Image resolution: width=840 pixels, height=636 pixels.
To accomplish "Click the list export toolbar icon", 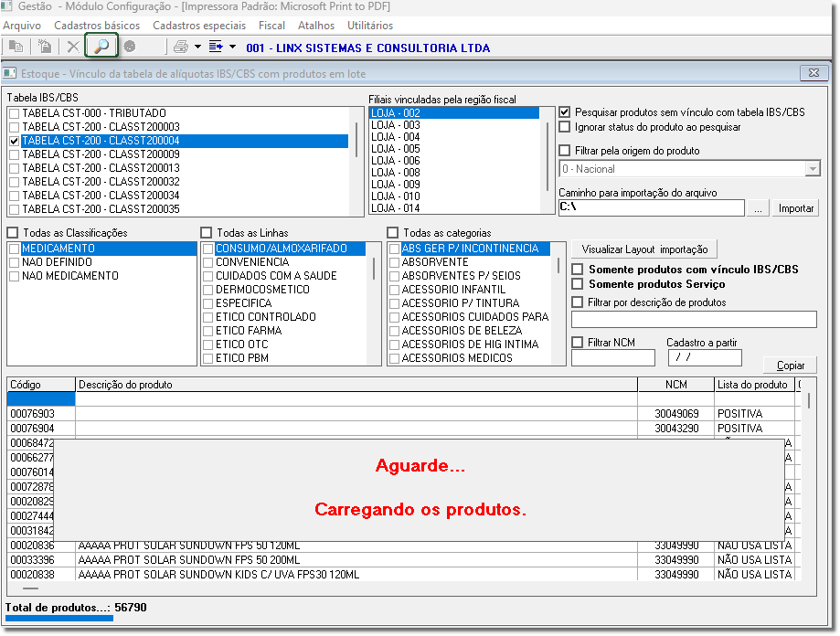I will (216, 47).
